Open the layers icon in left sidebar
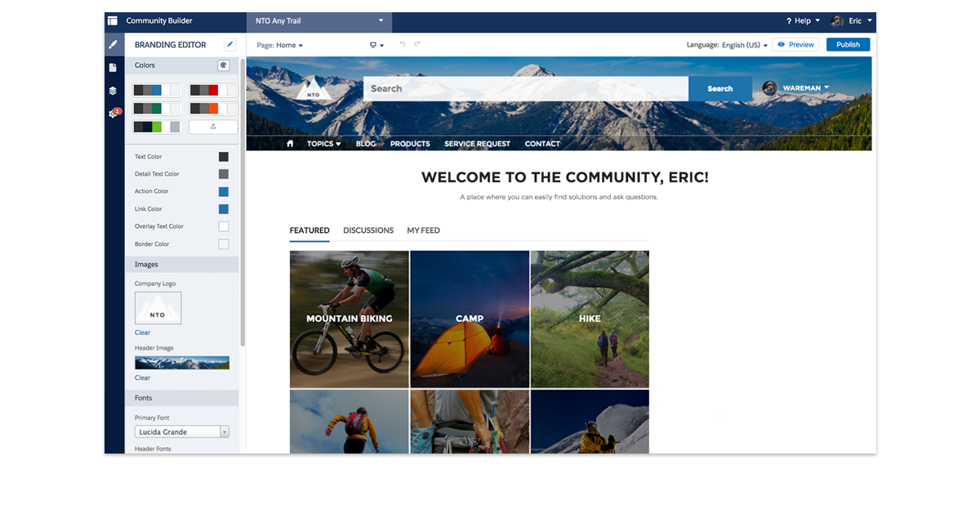 (114, 91)
